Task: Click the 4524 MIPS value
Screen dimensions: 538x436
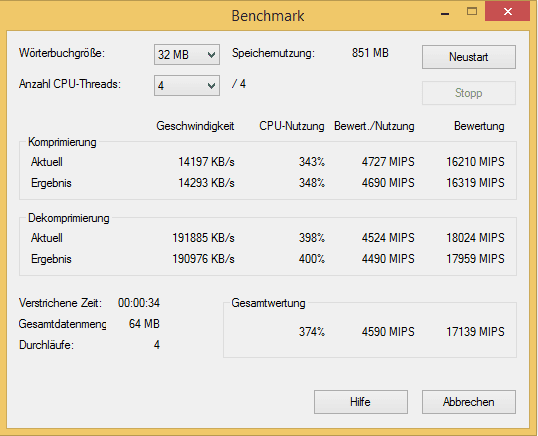Action: 388,238
